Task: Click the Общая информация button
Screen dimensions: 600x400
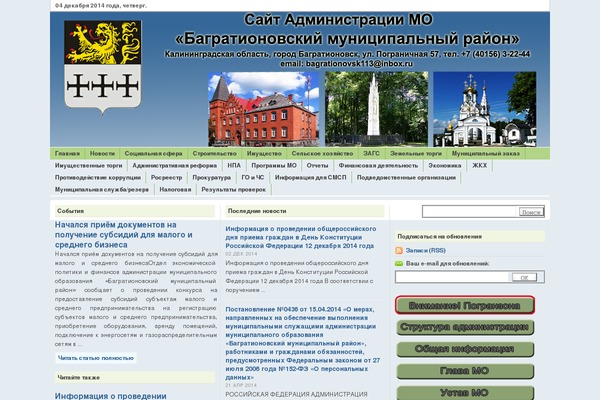Action: click(465, 349)
